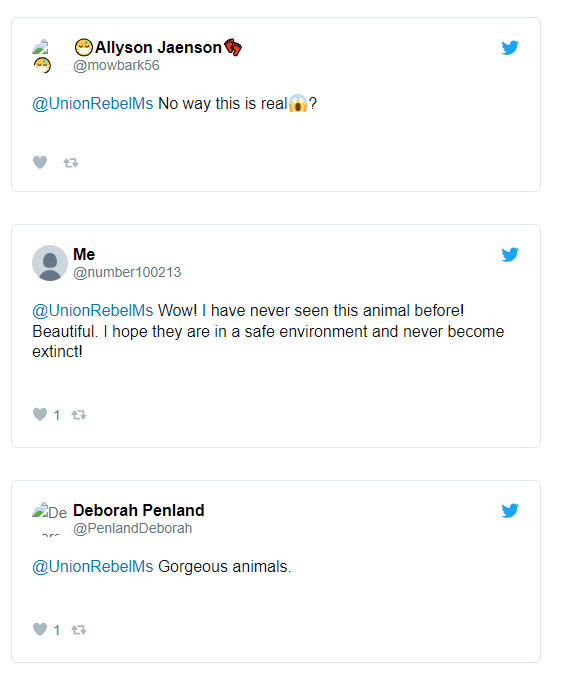Screen dimensions: 565x687
Task: Open Twitter bird icon on Me's tweet
Action: [x=510, y=255]
